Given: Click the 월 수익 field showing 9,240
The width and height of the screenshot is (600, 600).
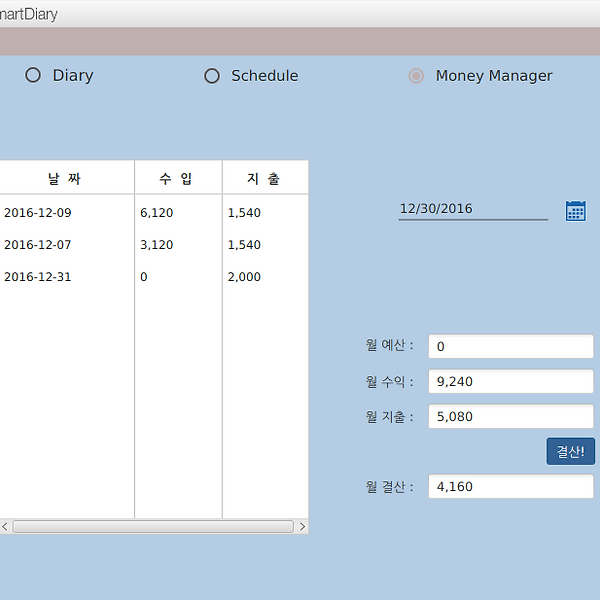Looking at the screenshot, I should click(510, 381).
